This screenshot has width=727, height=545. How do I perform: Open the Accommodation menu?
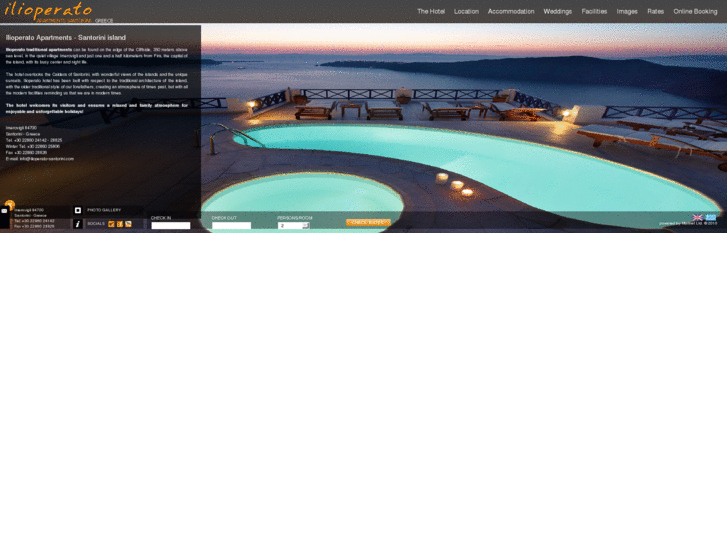[x=511, y=11]
